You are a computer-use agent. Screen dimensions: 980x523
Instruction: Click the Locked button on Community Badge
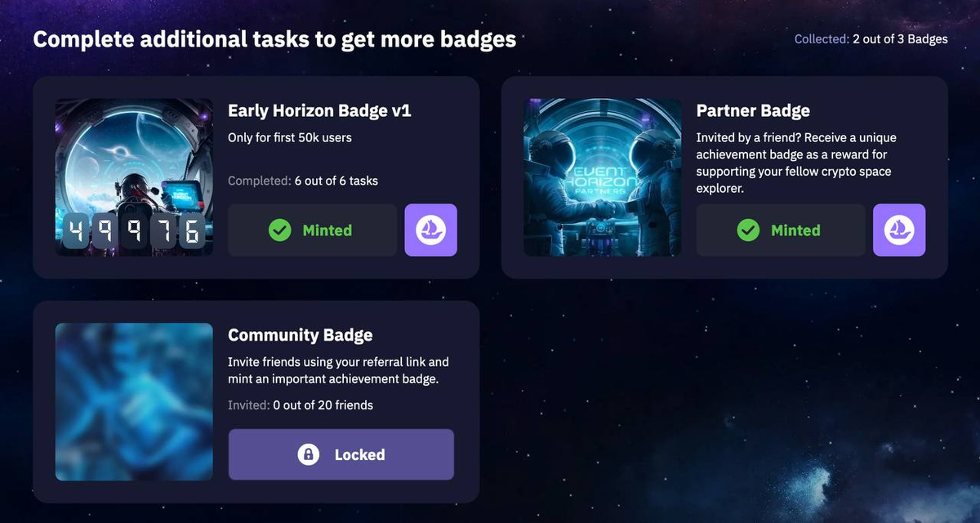[341, 454]
